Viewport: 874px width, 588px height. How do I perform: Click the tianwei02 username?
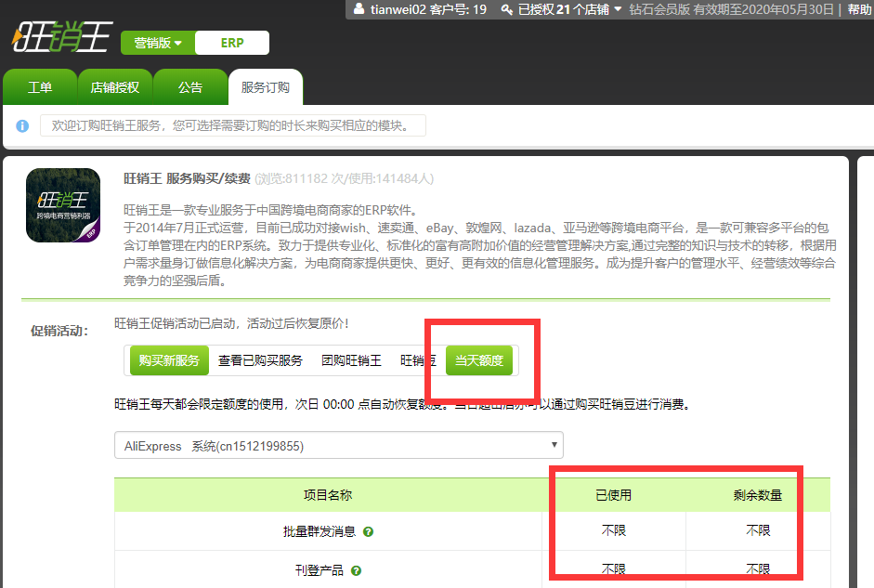(x=398, y=9)
